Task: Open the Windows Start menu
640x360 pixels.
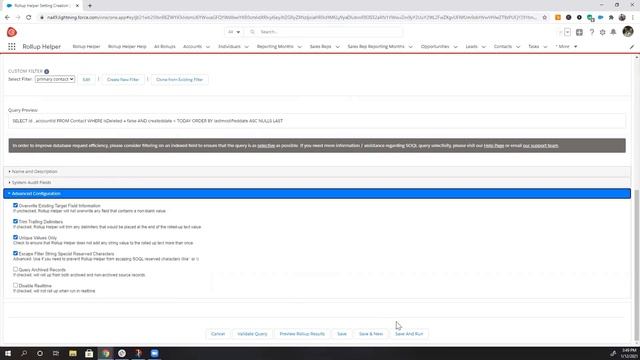Action: pyautogui.click(x=8, y=353)
